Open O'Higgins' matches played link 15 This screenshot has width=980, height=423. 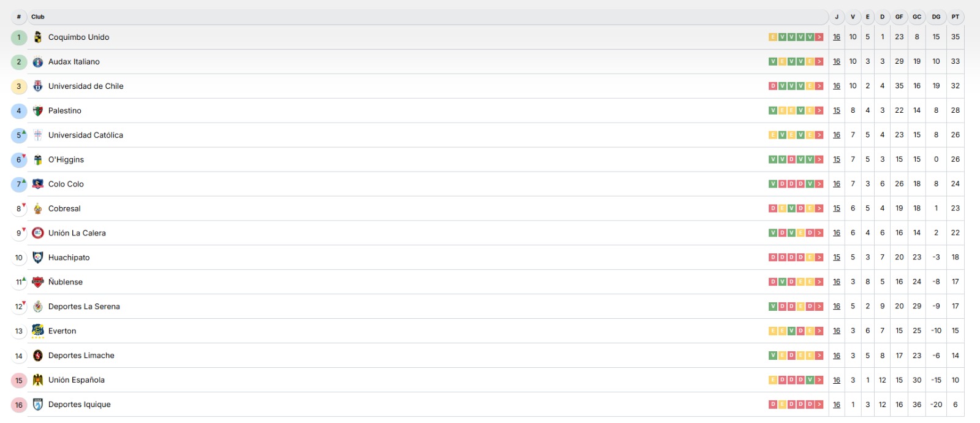point(837,159)
